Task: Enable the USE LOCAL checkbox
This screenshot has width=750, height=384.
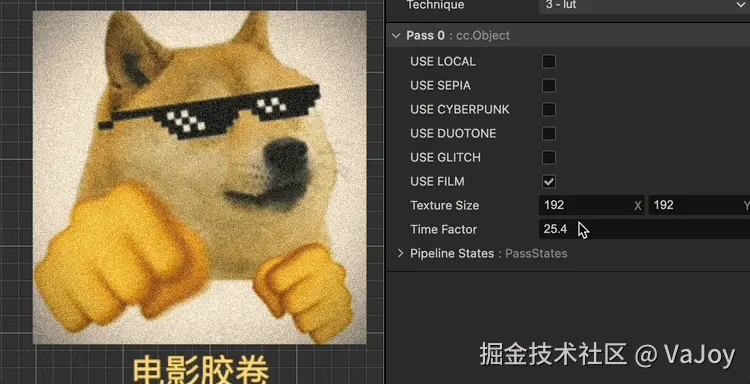Action: 549,62
